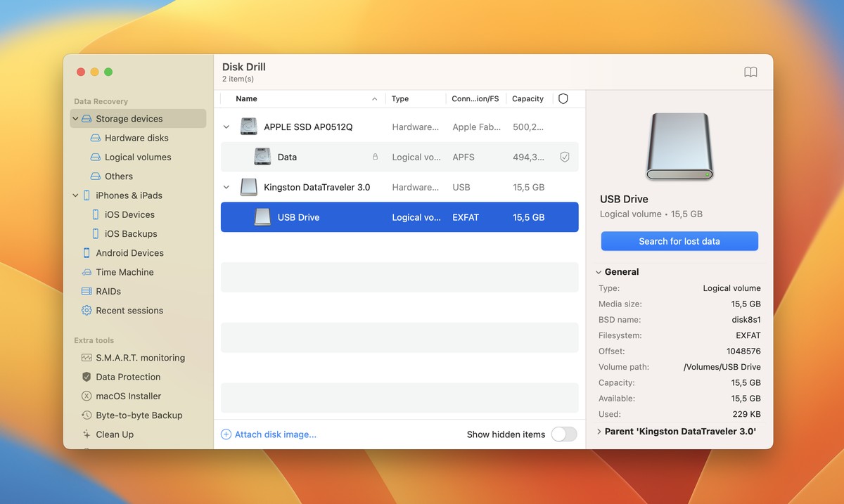Screen dimensions: 844x504
Task: Click the Used value 229 KB
Action: [747, 415]
